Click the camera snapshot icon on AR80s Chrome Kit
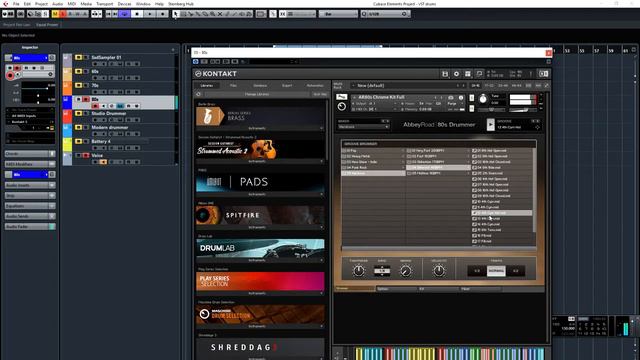Image resolution: width=640 pixels, height=360 pixels. coord(451,98)
